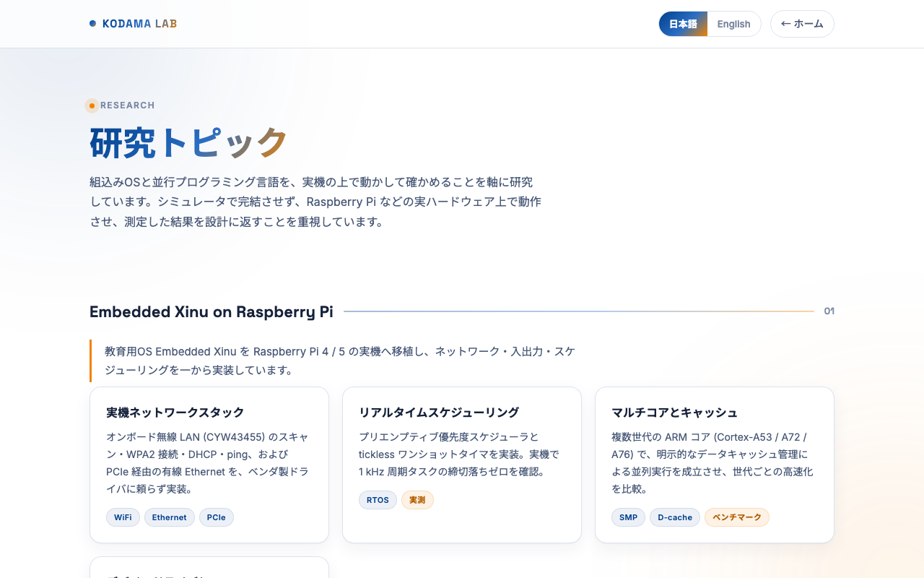
Task: Click the ベンチマーク tag
Action: (x=737, y=517)
